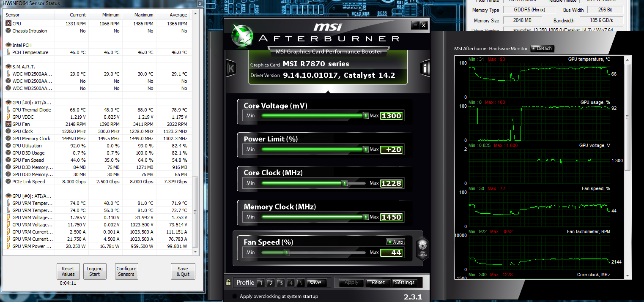Image resolution: width=644 pixels, height=302 pixels.
Task: Click the Intel PCH sensor group icon
Action: pyautogui.click(x=8, y=45)
